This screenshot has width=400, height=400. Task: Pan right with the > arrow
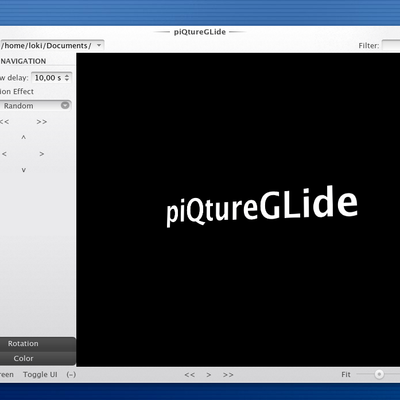(x=42, y=154)
